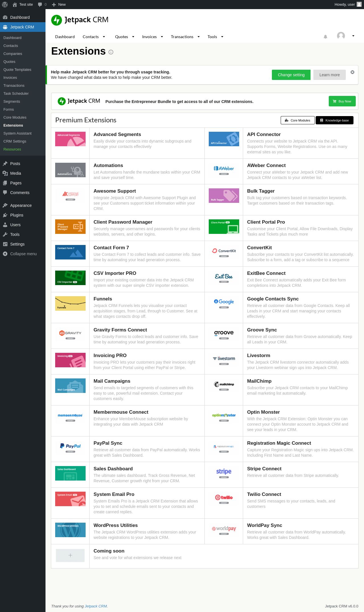The width and height of the screenshot is (364, 612).
Task: Click the Optin Monster logo
Action: pos(224,417)
